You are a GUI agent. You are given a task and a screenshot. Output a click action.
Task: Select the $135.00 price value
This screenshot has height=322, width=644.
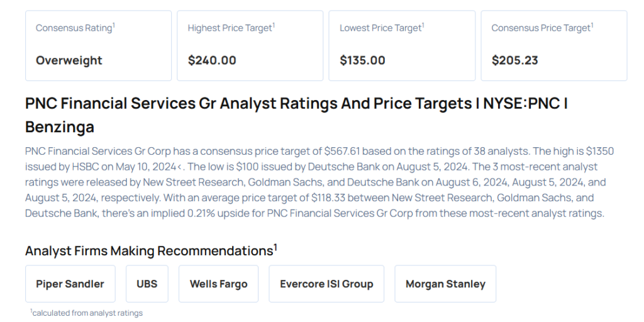[363, 60]
